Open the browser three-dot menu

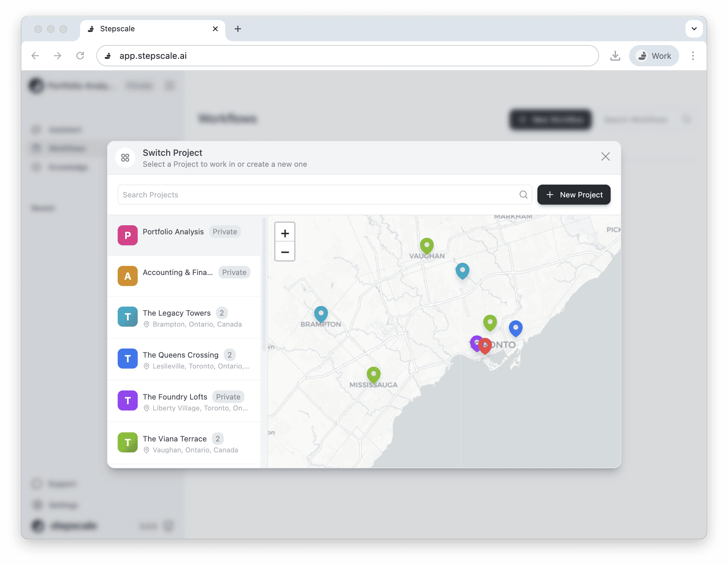click(x=693, y=56)
